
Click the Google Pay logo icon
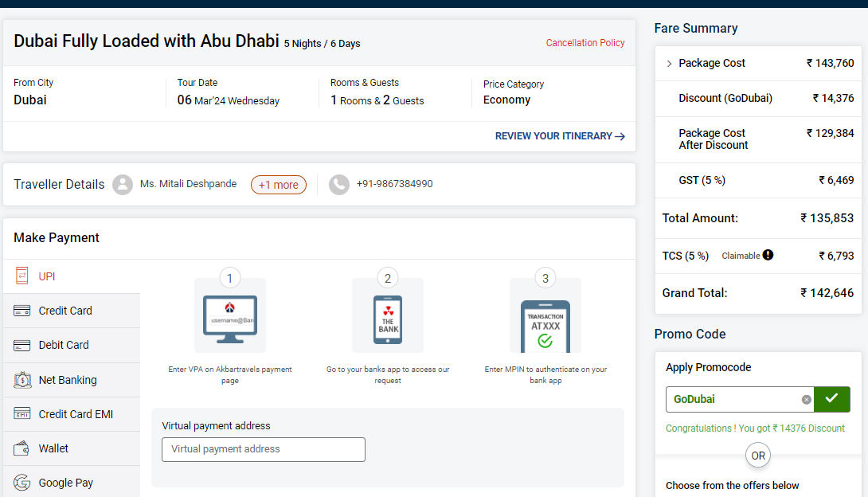tap(22, 483)
